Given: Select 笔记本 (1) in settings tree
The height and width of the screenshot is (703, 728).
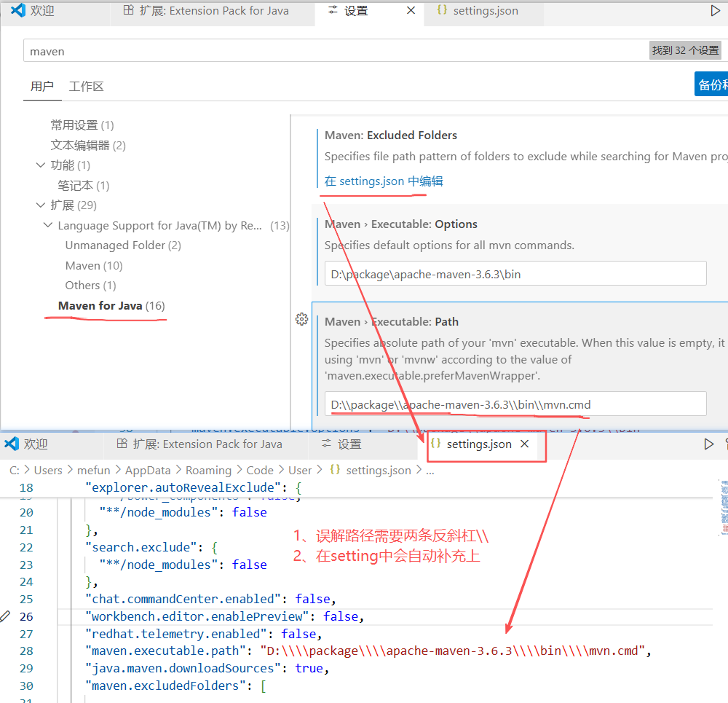Looking at the screenshot, I should pos(84,186).
